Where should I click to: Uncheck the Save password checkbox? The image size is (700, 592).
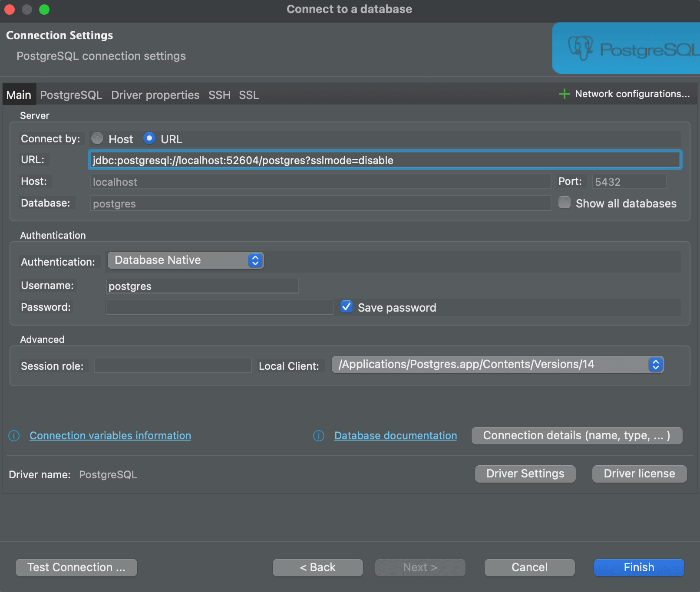tap(346, 307)
